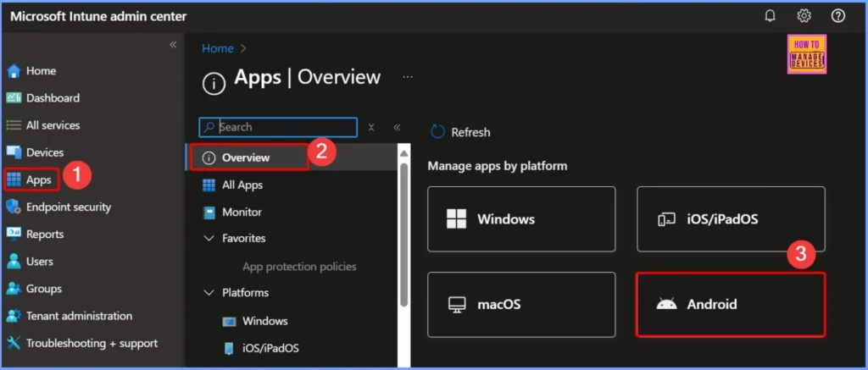Collapse the Apps menu pane chevron

pos(397,127)
